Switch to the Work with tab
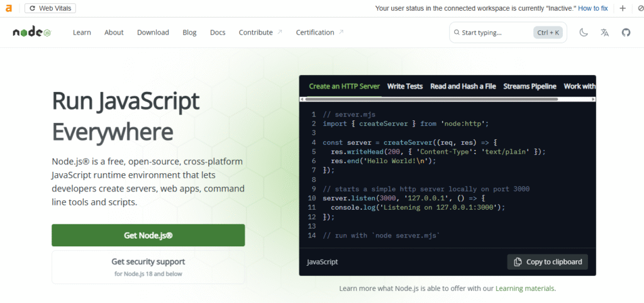Viewport: 644px width, 303px height. (x=579, y=86)
